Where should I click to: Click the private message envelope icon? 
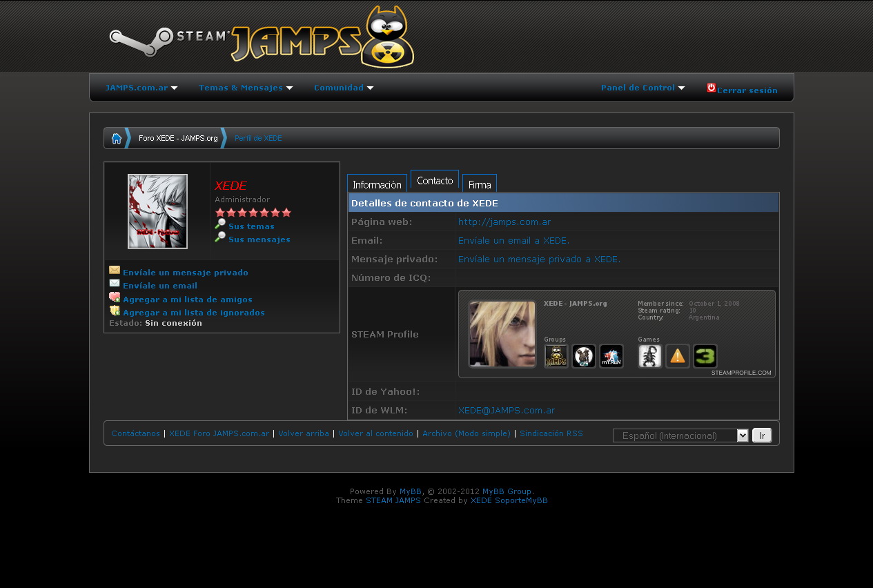pos(115,271)
